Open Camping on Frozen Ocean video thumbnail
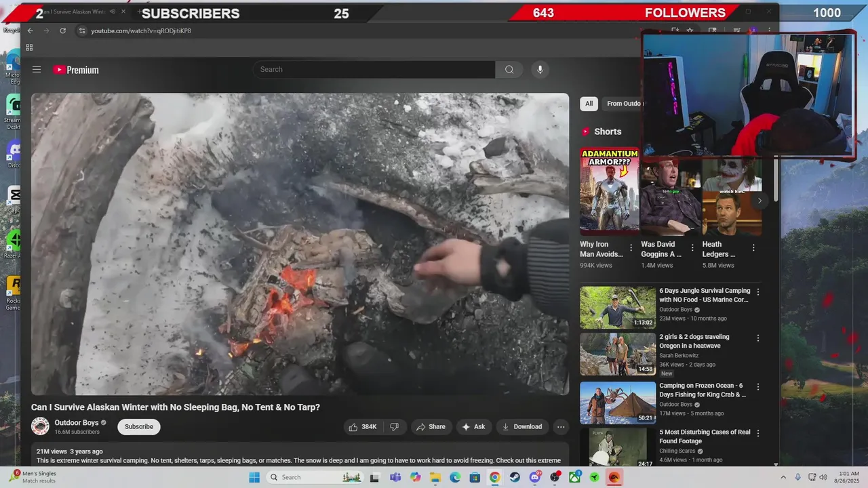This screenshot has width=868, height=488. (x=618, y=403)
